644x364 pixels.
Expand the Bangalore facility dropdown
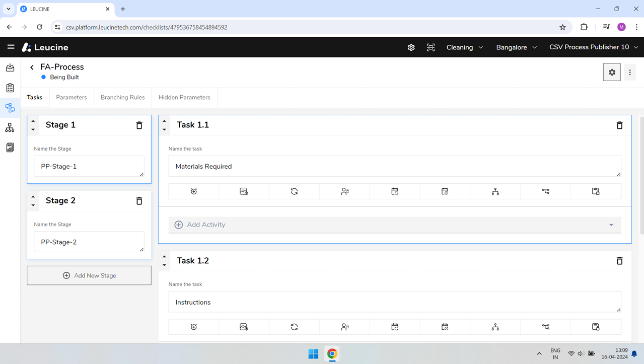coord(517,47)
